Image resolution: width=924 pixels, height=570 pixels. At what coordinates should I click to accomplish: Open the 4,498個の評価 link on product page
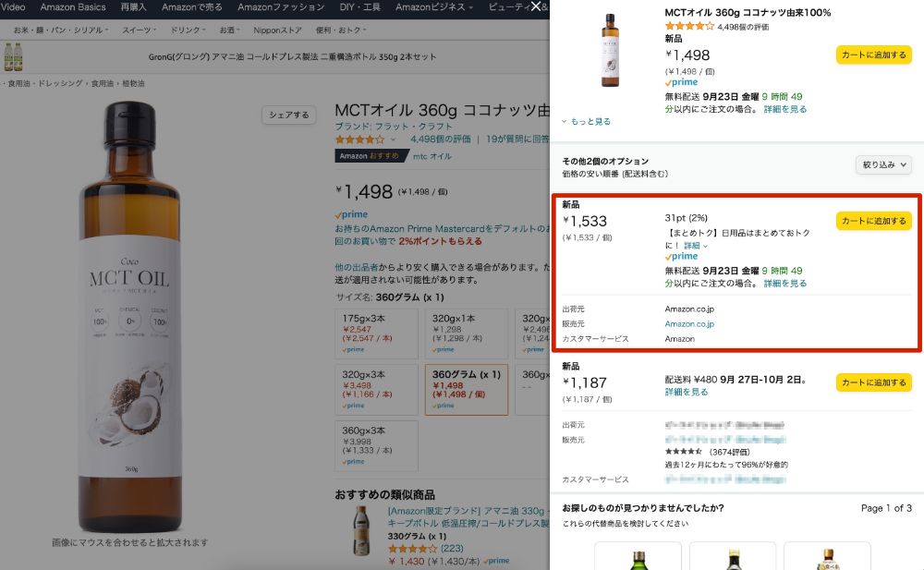tap(440, 139)
